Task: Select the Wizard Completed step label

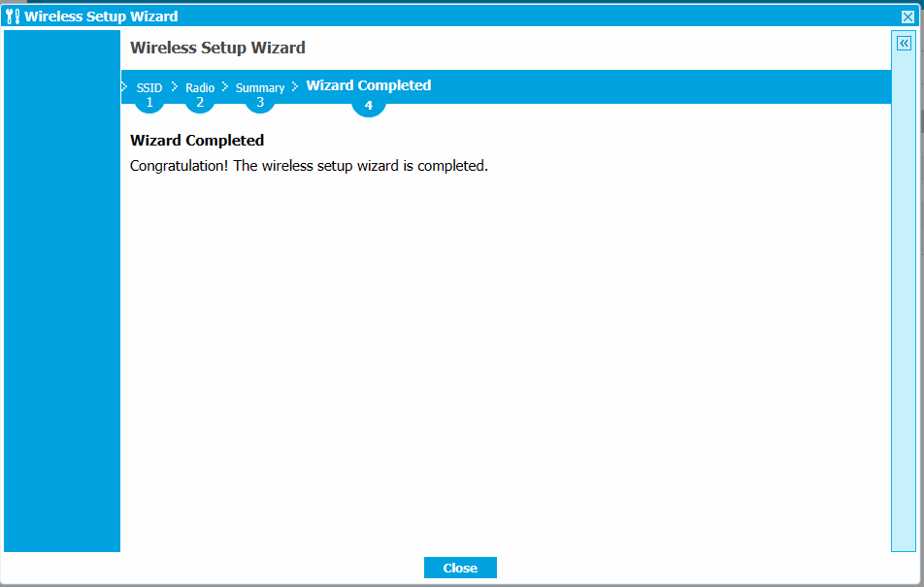Action: (x=368, y=85)
